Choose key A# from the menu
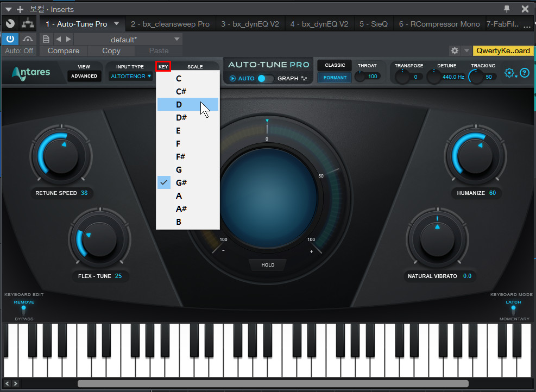 188,208
